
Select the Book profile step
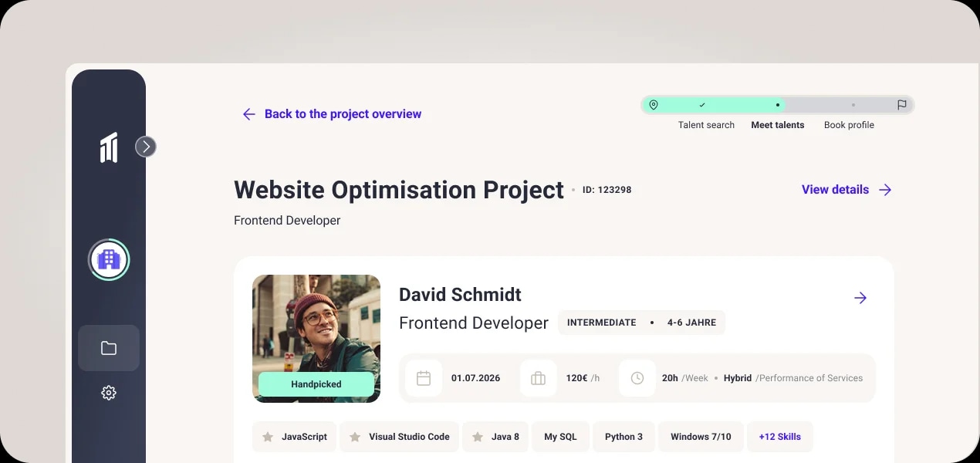(849, 124)
